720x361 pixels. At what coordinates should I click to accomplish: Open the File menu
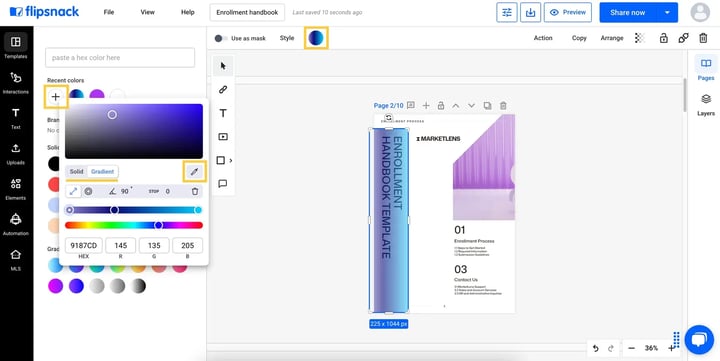[x=109, y=12]
